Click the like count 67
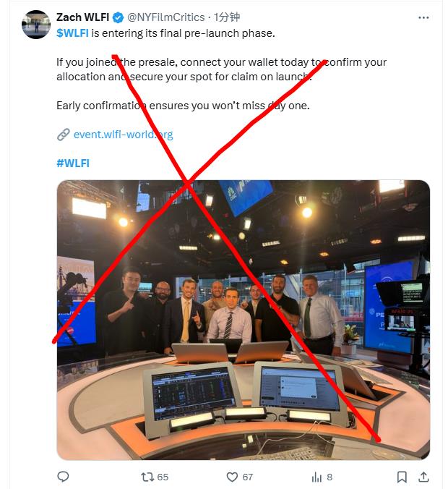448x489 pixels. (x=247, y=477)
